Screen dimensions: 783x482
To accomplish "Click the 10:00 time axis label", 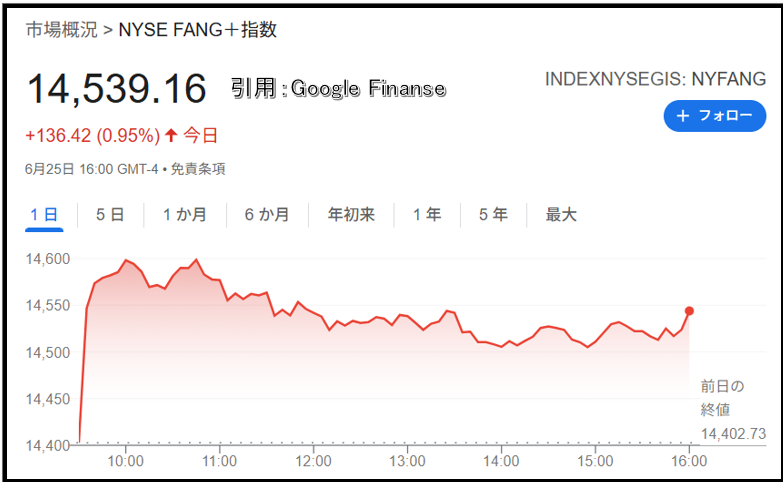I will pos(125,461).
